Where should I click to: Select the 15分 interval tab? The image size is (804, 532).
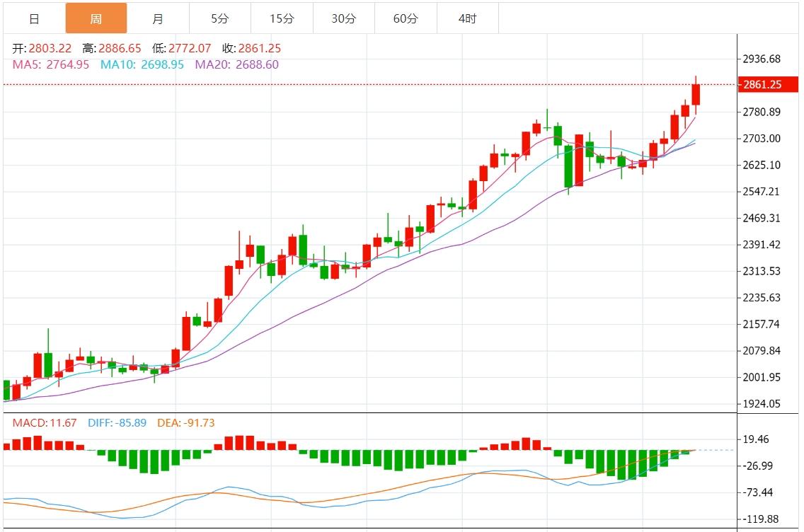tap(282, 18)
